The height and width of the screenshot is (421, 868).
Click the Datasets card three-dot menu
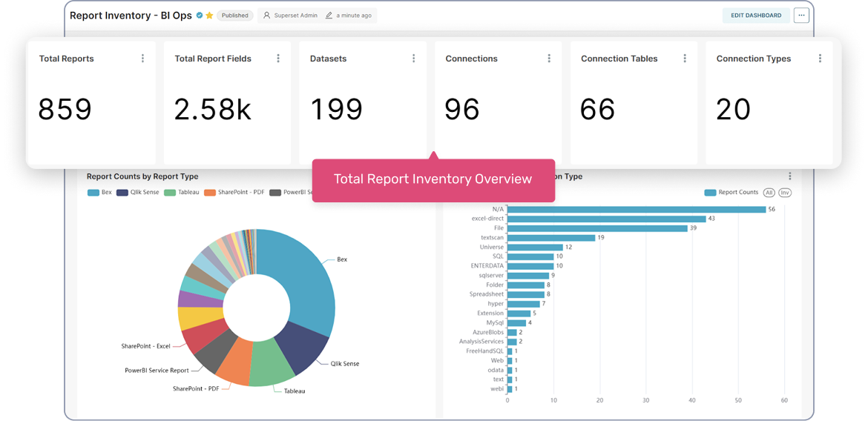(413, 59)
